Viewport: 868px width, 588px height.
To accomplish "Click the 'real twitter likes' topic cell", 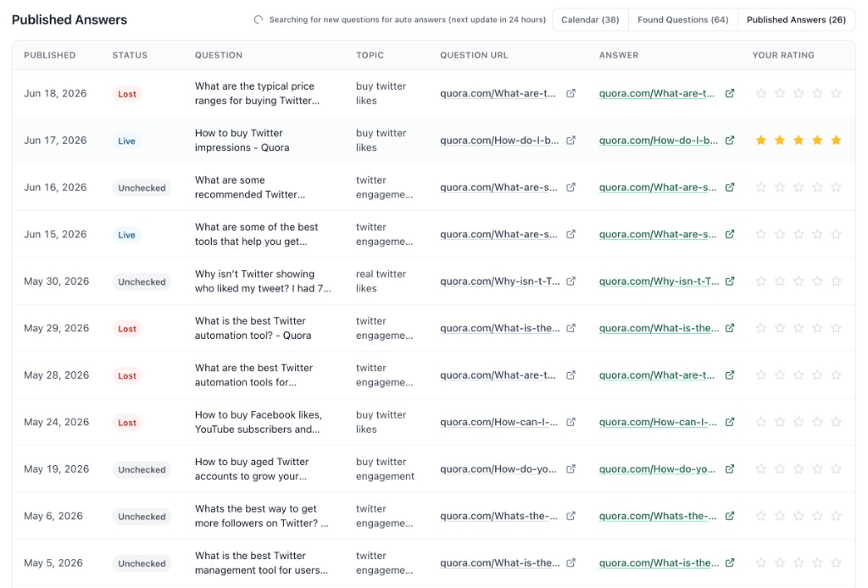I will 381,281.
